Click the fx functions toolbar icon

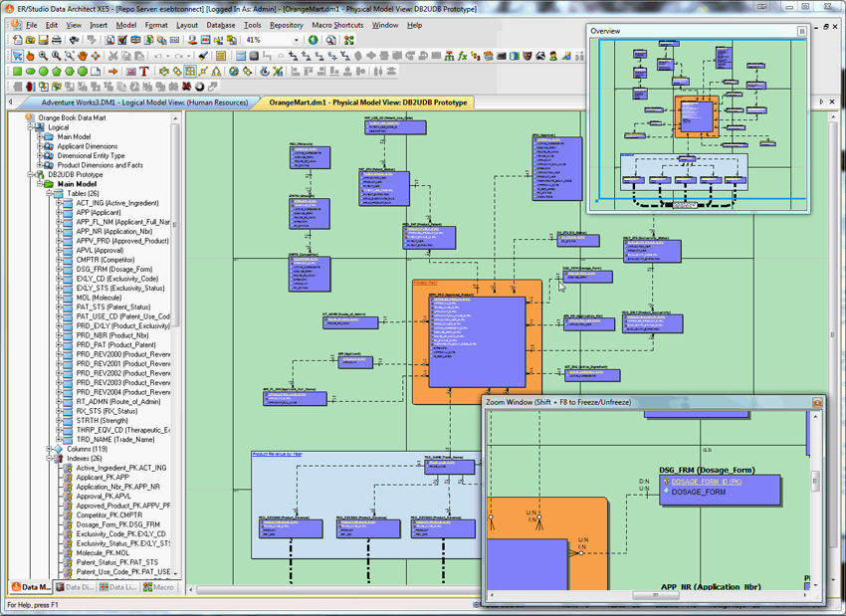point(463,56)
